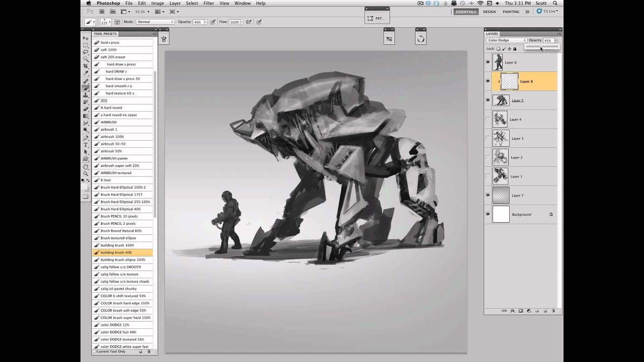
Task: Open the zoom level 33.3% dropdown
Action: 142,11
